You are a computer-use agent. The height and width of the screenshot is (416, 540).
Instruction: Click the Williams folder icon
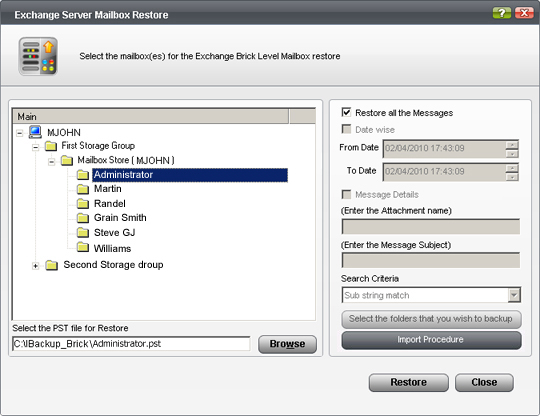click(x=83, y=247)
